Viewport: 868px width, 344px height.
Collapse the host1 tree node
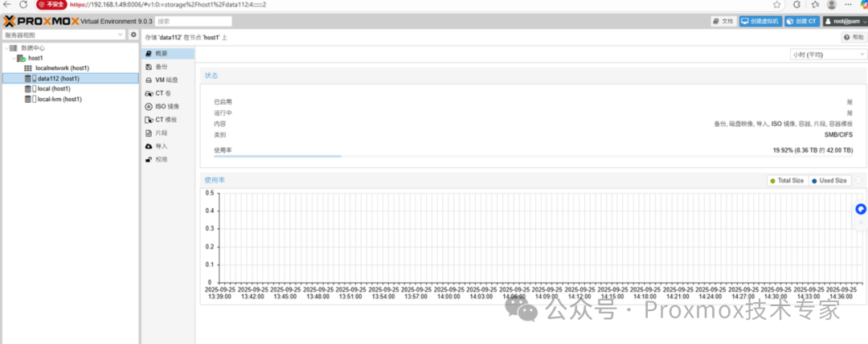click(x=14, y=58)
